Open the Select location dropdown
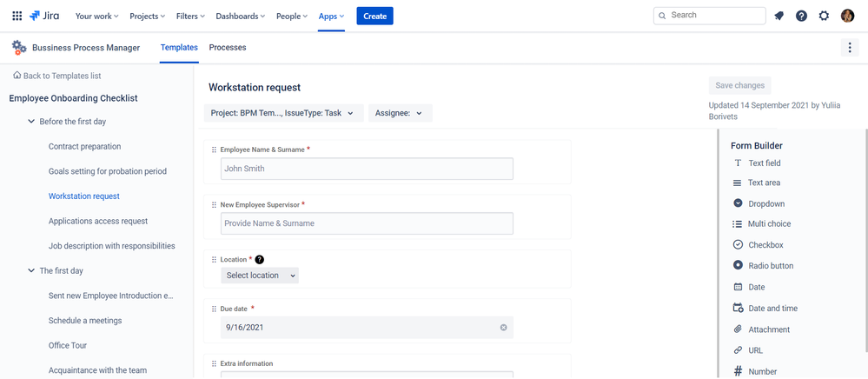 click(260, 276)
